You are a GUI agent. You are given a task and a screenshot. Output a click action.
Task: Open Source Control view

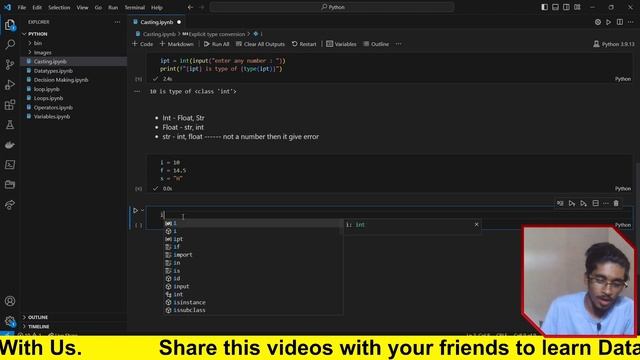(10, 64)
